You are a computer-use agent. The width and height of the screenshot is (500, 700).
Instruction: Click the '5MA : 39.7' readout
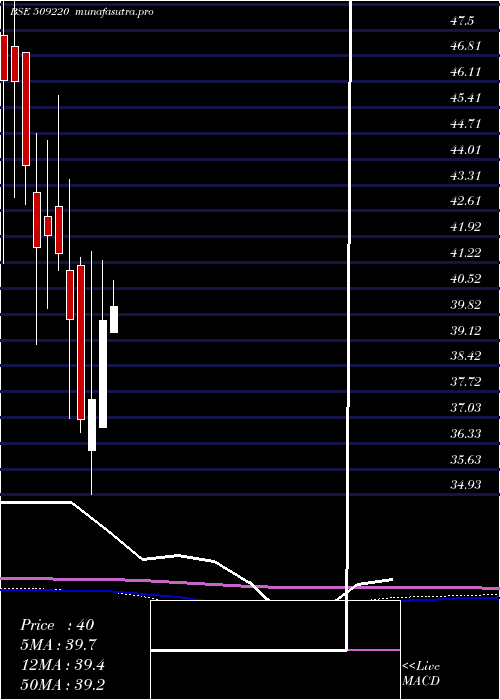[58, 645]
